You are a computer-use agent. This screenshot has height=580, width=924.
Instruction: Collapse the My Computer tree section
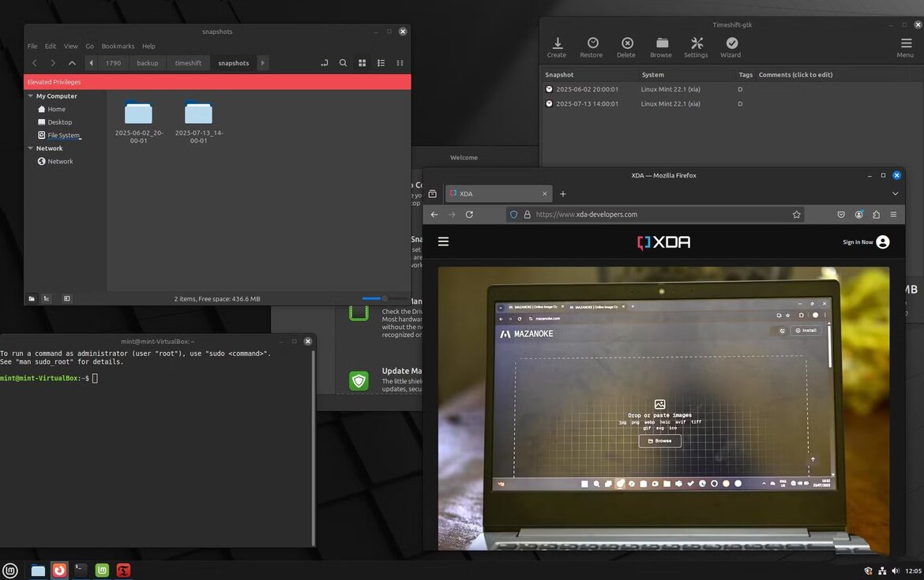(x=29, y=95)
